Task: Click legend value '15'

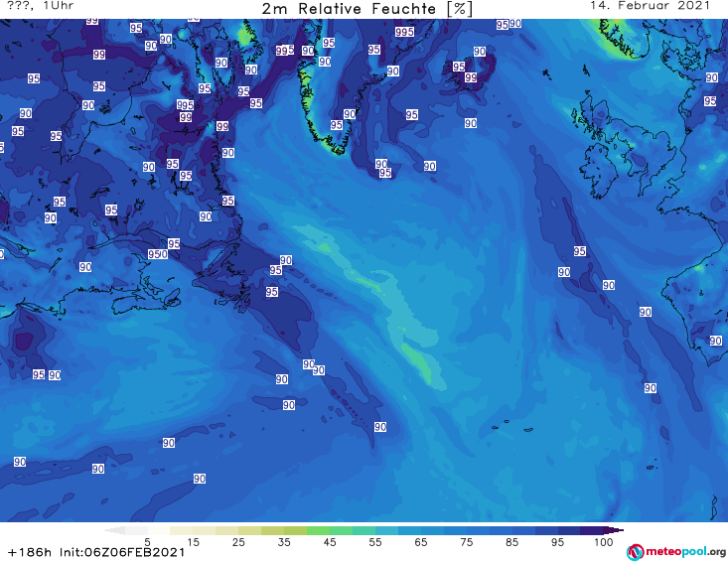Action: pyautogui.click(x=193, y=542)
